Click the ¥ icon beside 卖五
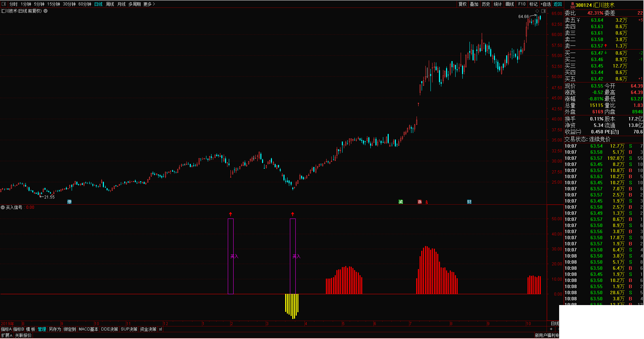Screen dimensions: 644x339 click(x=578, y=20)
